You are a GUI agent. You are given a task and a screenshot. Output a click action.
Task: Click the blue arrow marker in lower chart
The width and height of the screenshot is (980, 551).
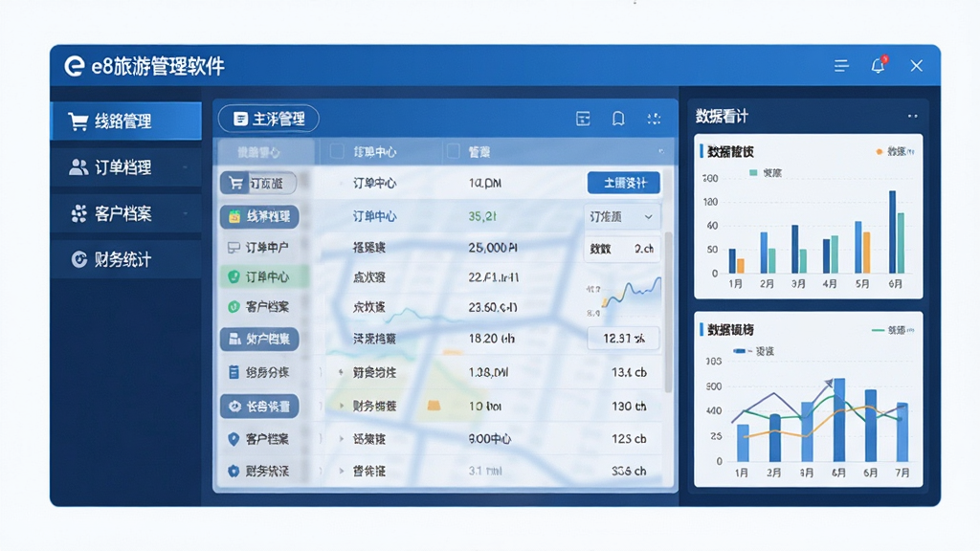829,383
